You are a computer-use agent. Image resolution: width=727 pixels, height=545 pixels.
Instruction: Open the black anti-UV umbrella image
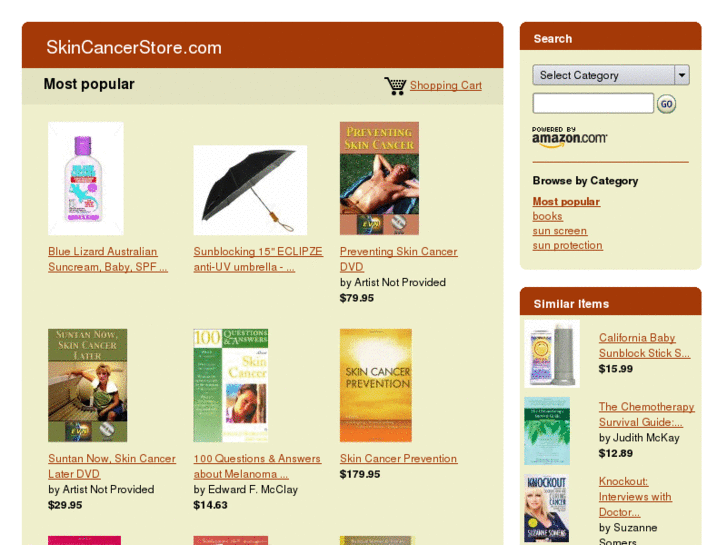(x=250, y=190)
